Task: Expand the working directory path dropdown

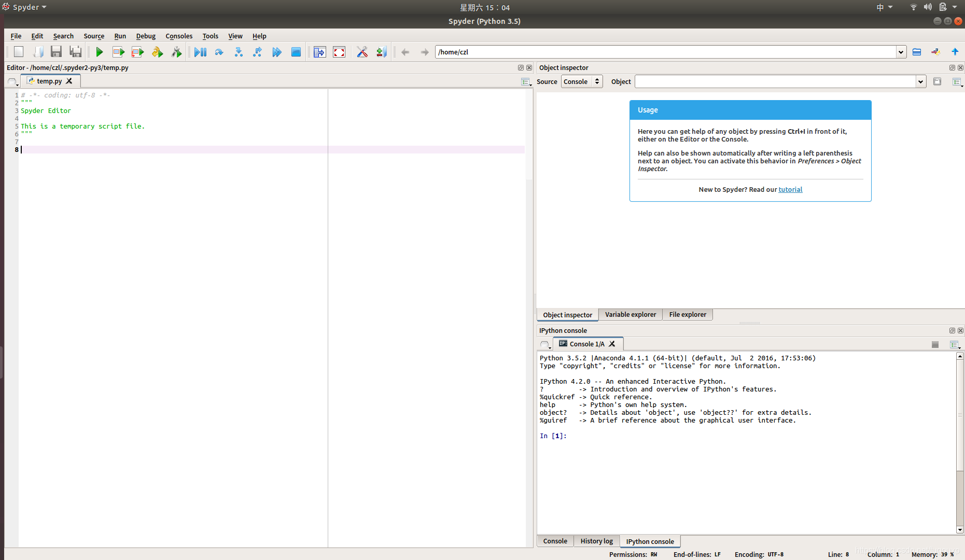Action: (x=901, y=52)
